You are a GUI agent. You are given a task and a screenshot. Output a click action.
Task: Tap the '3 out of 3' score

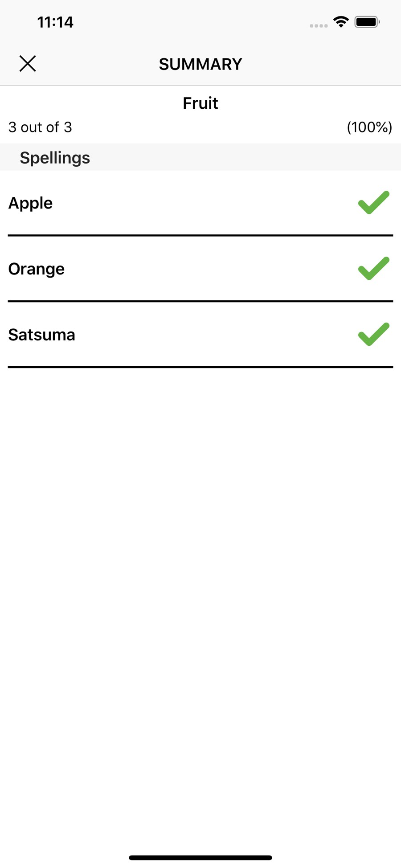click(x=40, y=127)
